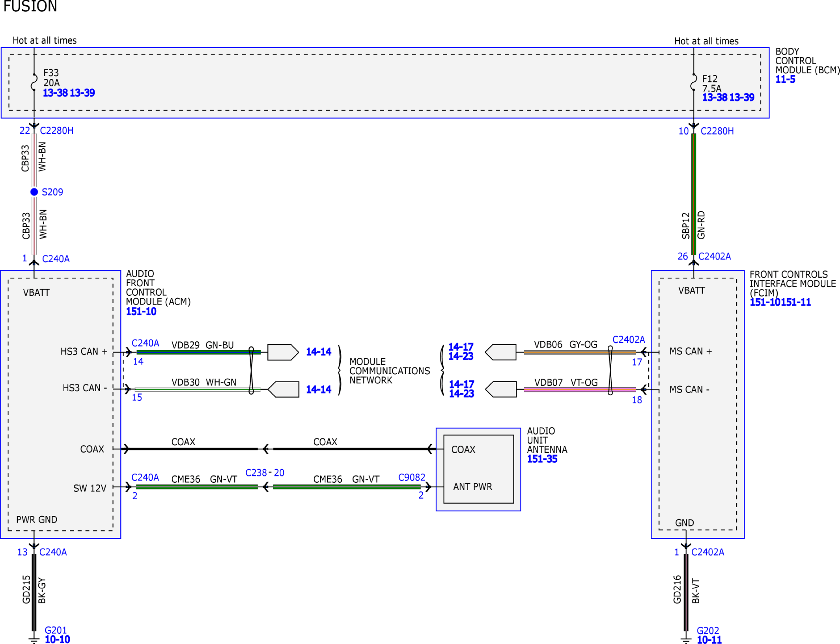Image resolution: width=840 pixels, height=644 pixels.
Task: Click the off-page arrow on the VDB29 line
Action: pyautogui.click(x=283, y=352)
